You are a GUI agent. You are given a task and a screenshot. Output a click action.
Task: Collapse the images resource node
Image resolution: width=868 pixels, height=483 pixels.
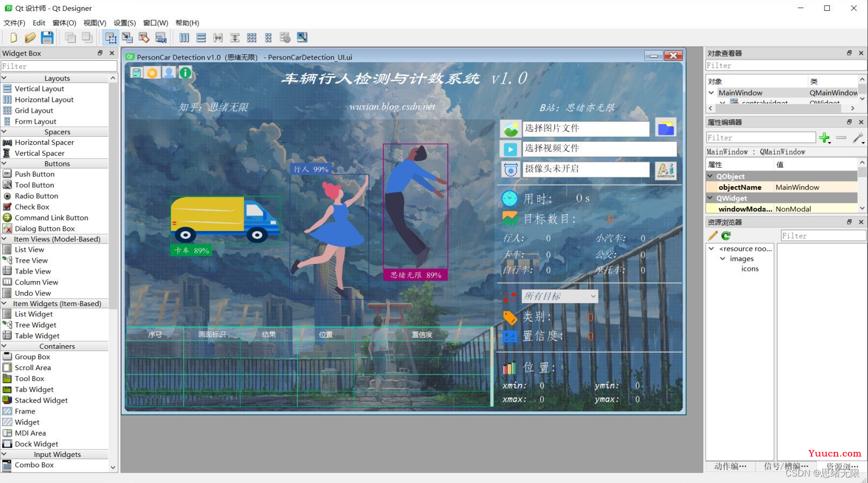723,259
